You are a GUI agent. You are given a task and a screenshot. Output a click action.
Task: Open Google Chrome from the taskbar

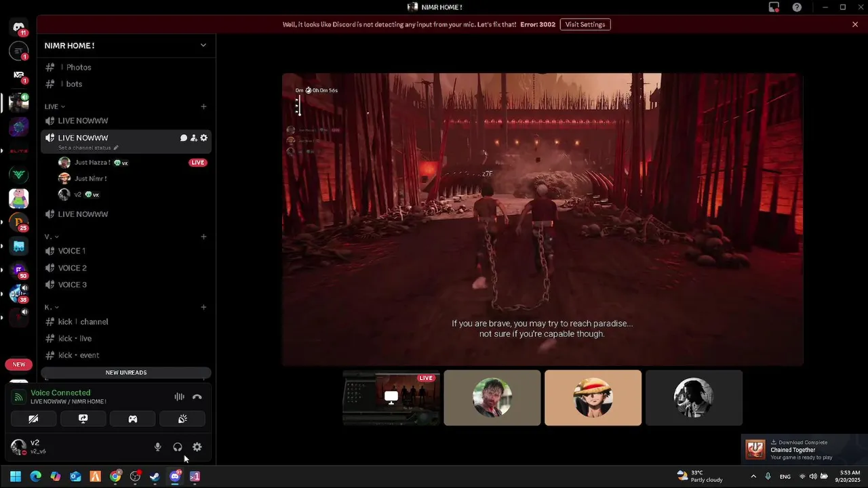116,476
